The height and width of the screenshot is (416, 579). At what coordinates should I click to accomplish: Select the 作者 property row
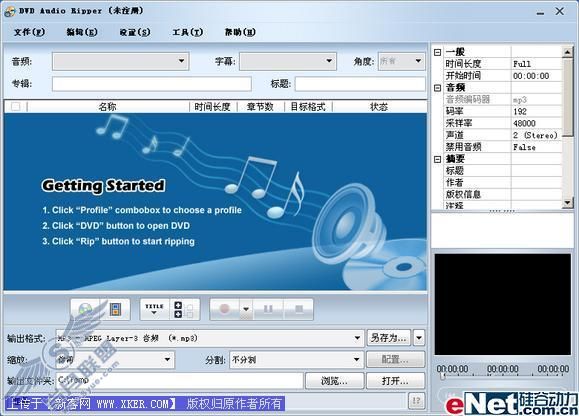503,182
